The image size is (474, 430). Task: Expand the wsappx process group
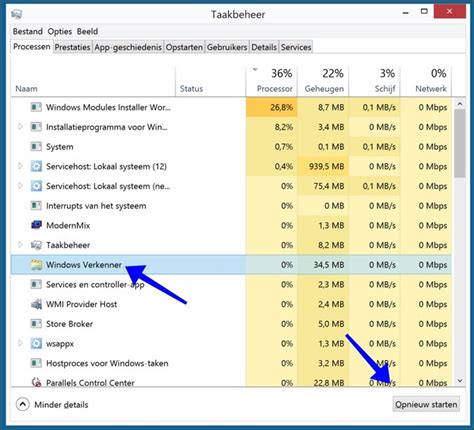tap(20, 343)
